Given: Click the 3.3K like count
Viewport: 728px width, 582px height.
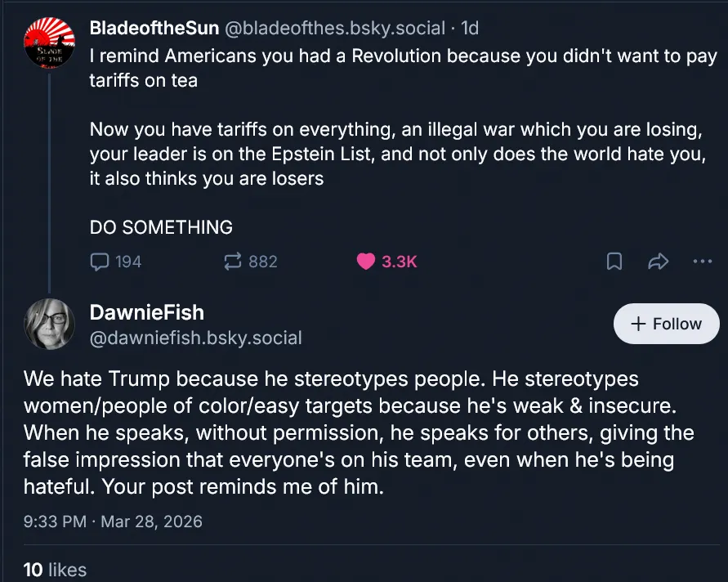Looking at the screenshot, I should click(400, 262).
